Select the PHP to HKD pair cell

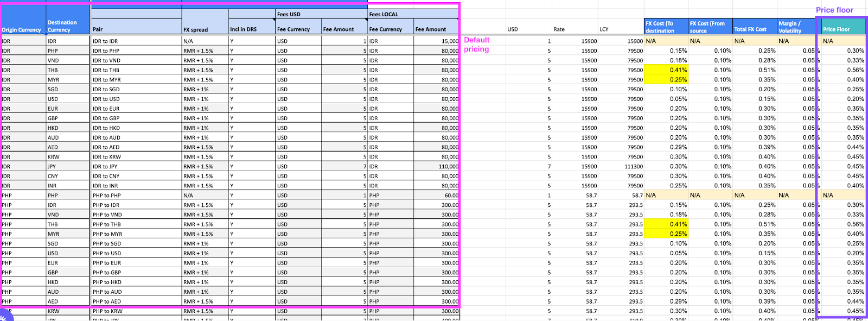[x=136, y=282]
